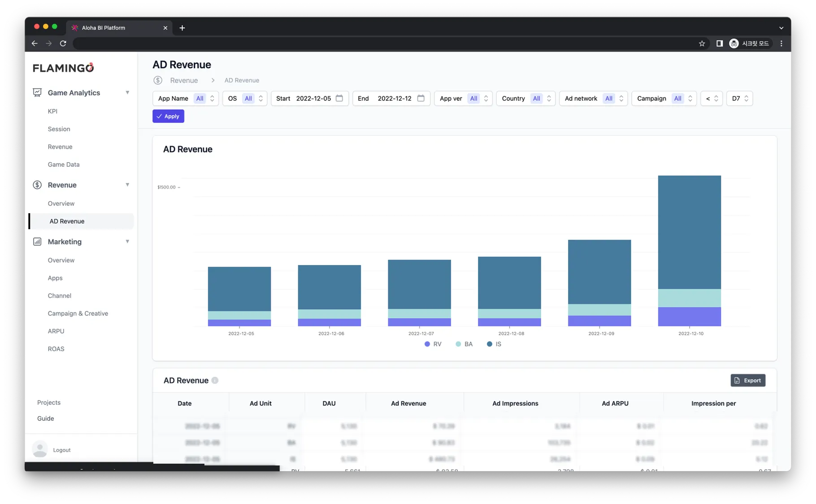
Task: Apply the selected filters
Action: pyautogui.click(x=168, y=116)
